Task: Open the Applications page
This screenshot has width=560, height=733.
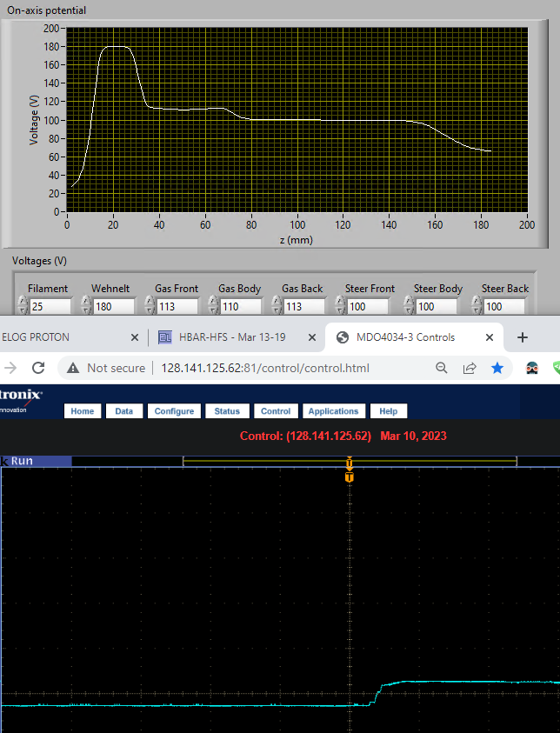Action: click(333, 411)
